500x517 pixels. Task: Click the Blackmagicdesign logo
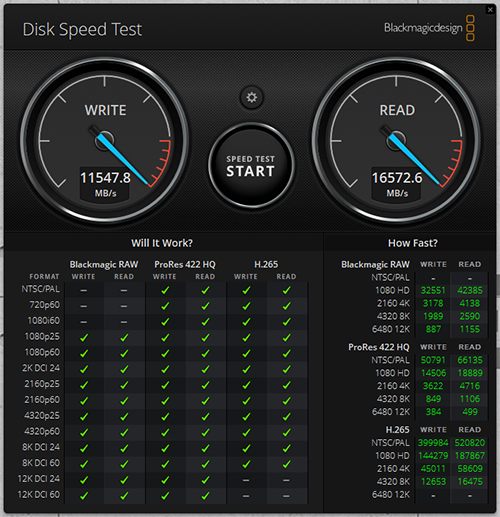tap(429, 28)
